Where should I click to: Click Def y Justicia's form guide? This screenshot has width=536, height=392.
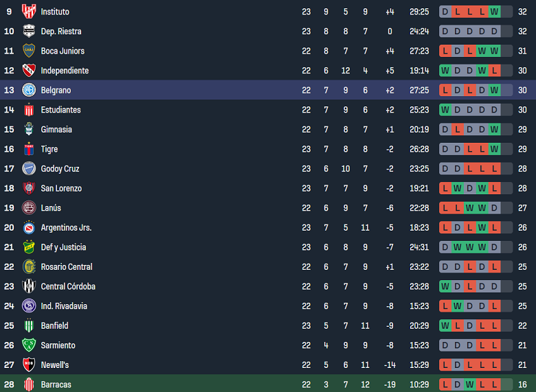tap(476, 247)
